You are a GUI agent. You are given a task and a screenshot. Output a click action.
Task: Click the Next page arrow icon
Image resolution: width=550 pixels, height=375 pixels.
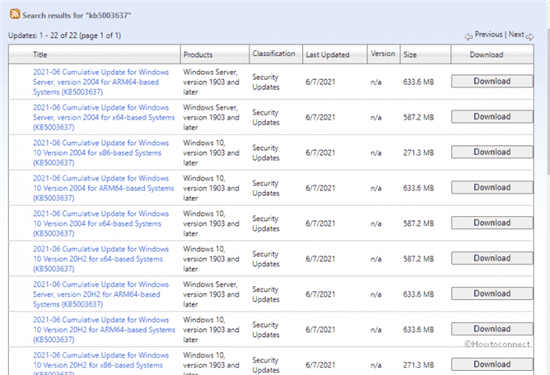[530, 36]
